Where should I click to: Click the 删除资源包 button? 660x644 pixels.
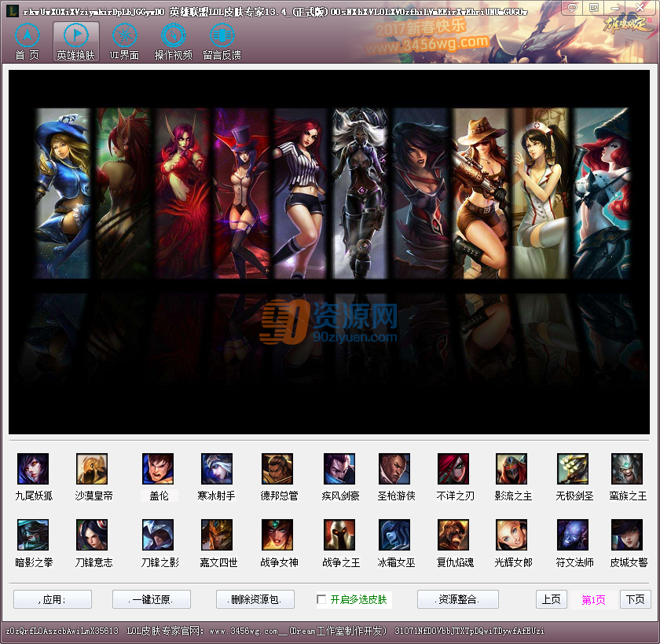255,599
